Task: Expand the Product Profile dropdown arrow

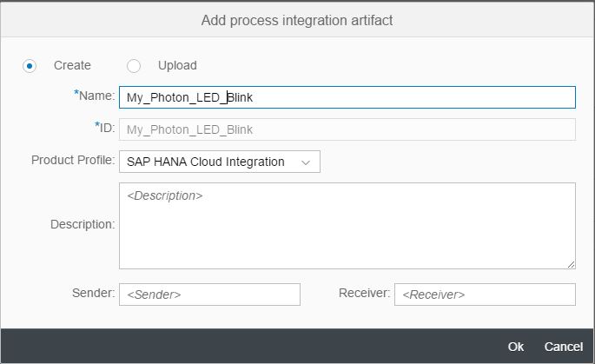Action: (305, 162)
